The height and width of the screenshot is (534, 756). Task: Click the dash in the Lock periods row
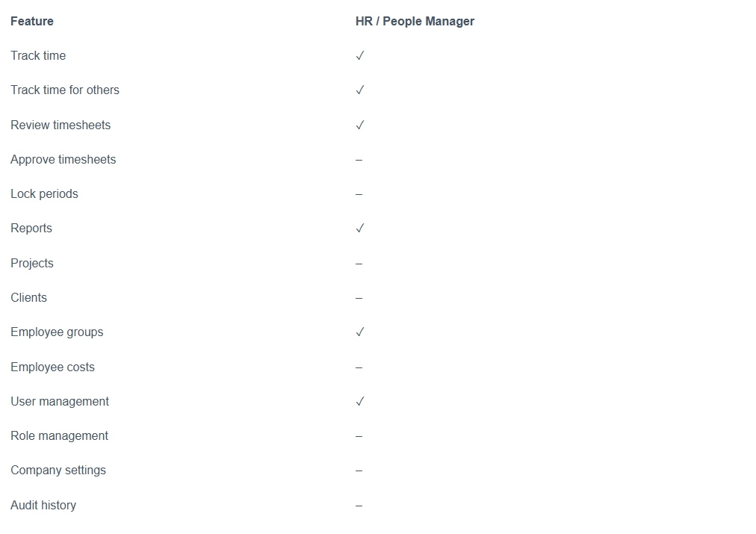[359, 194]
